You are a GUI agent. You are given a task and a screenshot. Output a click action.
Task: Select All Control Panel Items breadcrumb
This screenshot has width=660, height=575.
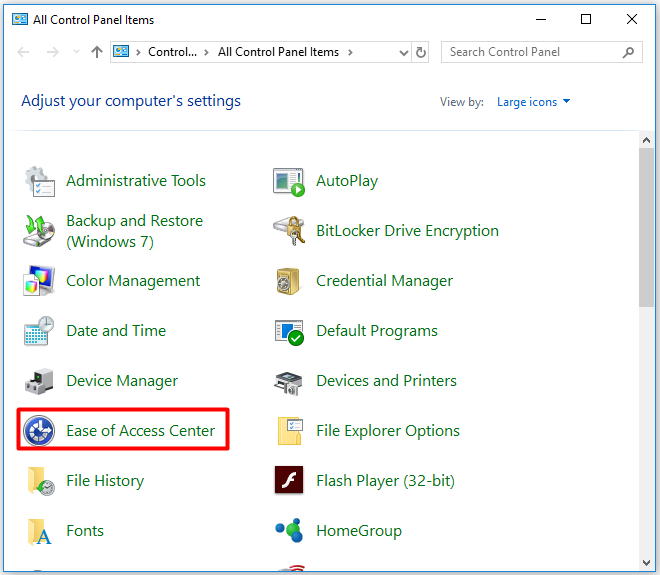278,52
